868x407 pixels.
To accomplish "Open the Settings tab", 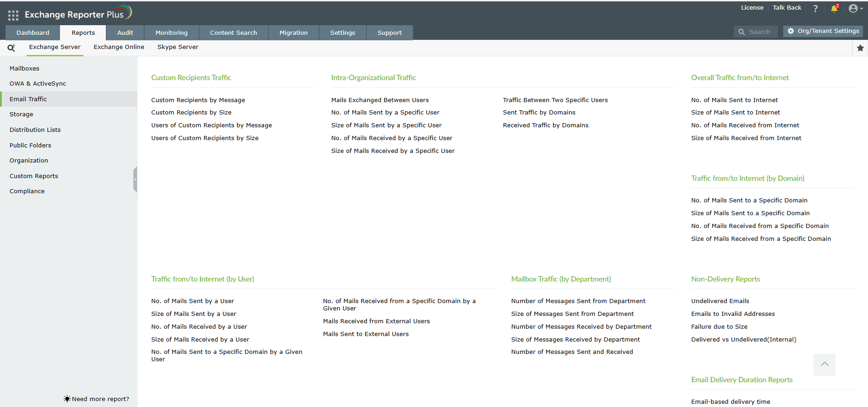I will (x=343, y=33).
